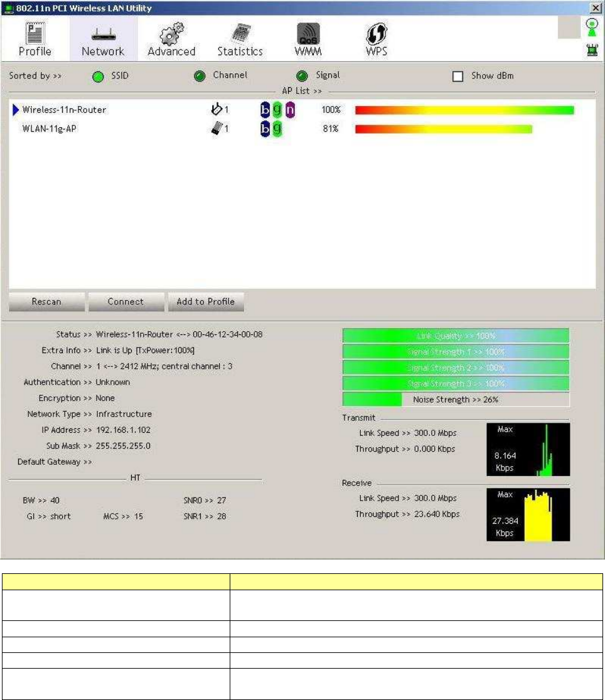Open the Advanced gears icon
The width and height of the screenshot is (605, 700).
(x=171, y=33)
